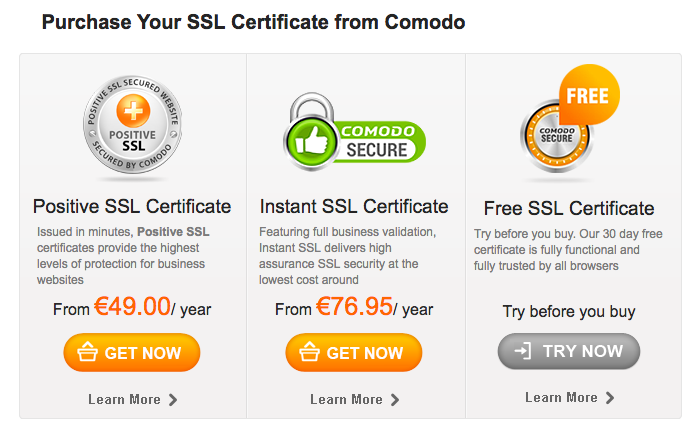Get the Instant SSL Certificate now
692x427 pixels.
(x=354, y=352)
